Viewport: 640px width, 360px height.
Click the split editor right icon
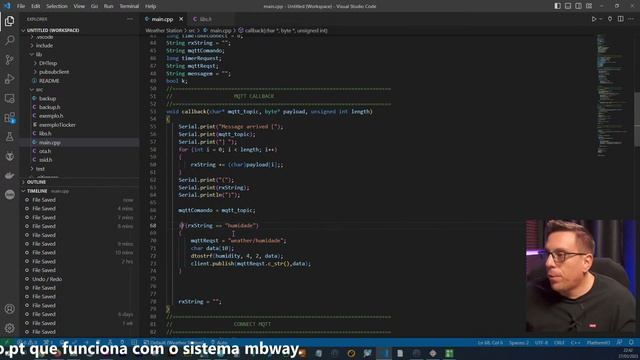(620, 19)
